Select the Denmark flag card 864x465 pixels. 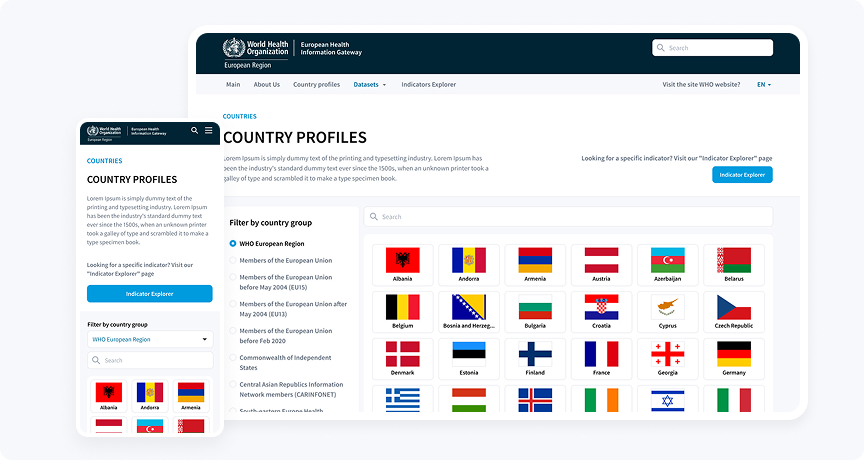click(x=402, y=359)
